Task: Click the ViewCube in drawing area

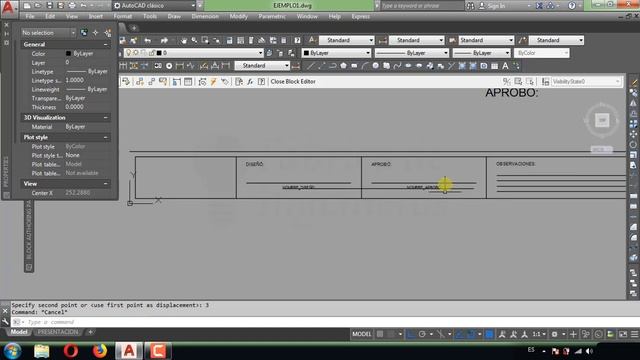Action: [602, 120]
